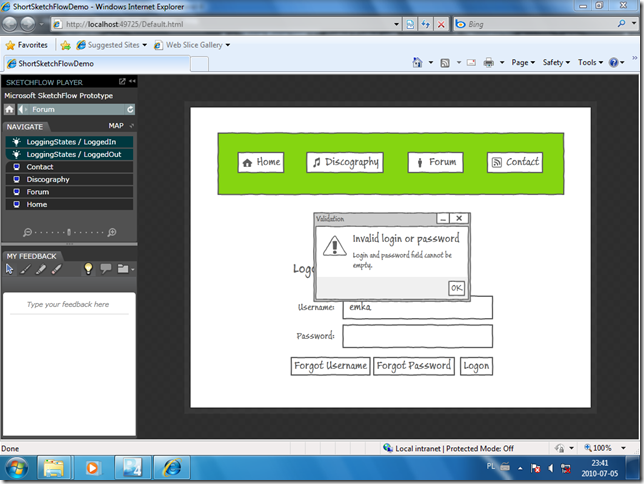Click the refresh icon beside Forum

[x=130, y=109]
